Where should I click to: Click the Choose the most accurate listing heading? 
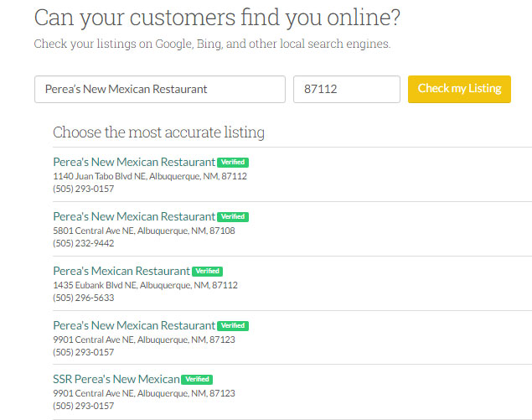point(159,132)
